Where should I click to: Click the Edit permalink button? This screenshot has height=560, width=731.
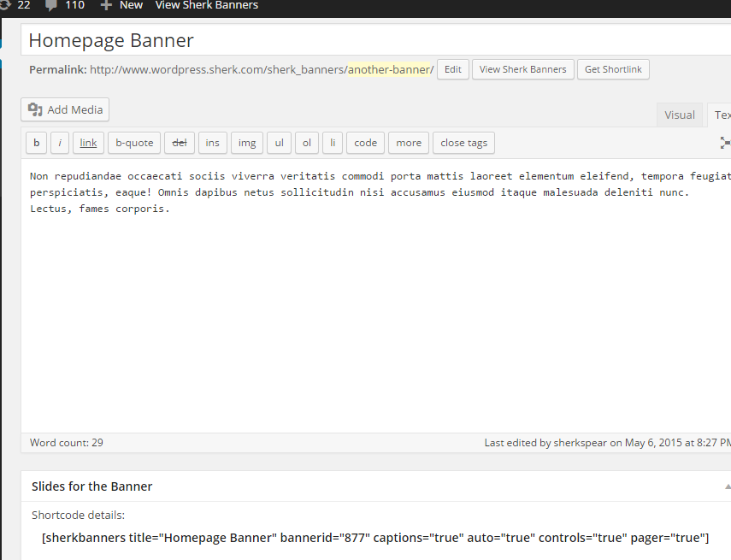[x=452, y=69]
